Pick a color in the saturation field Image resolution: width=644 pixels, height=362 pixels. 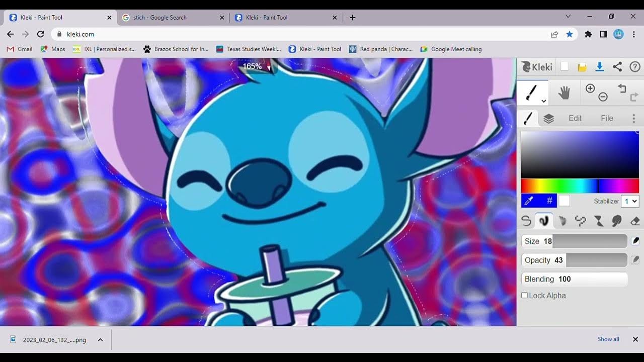[580, 155]
